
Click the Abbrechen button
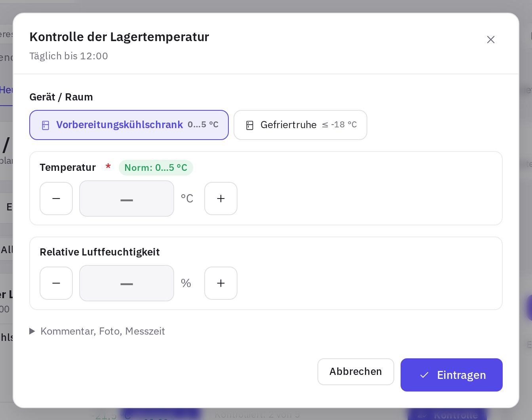tap(356, 372)
